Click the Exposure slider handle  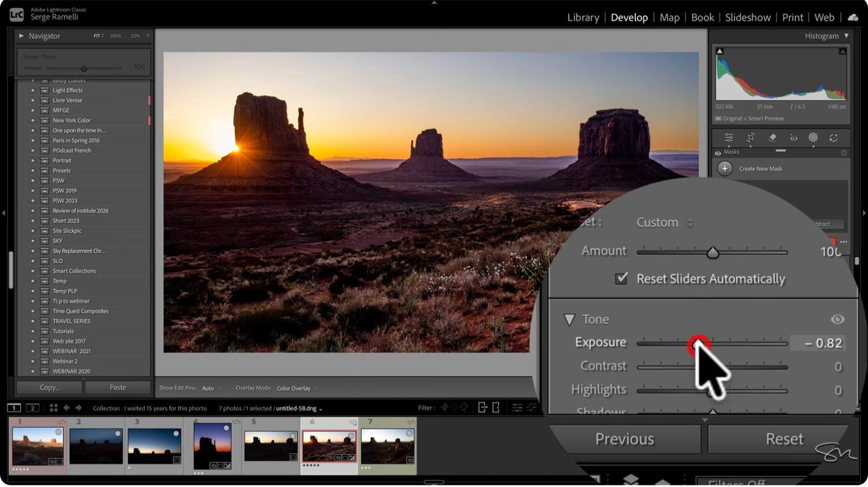click(698, 344)
